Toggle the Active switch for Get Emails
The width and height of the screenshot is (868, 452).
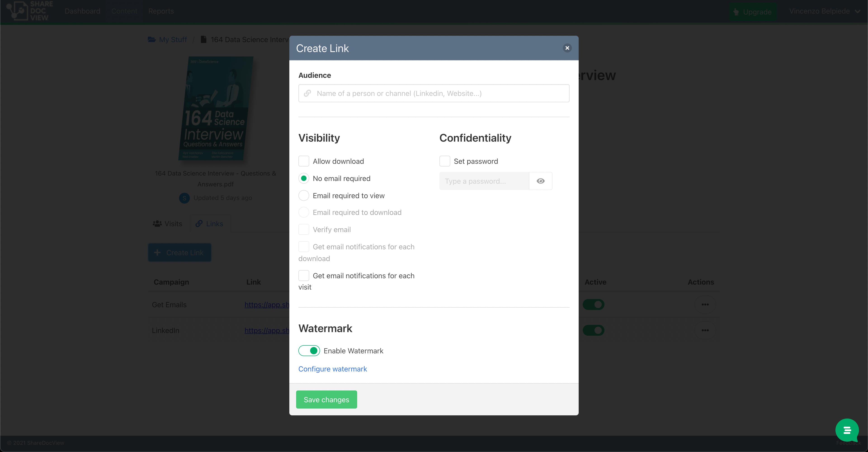tap(594, 305)
